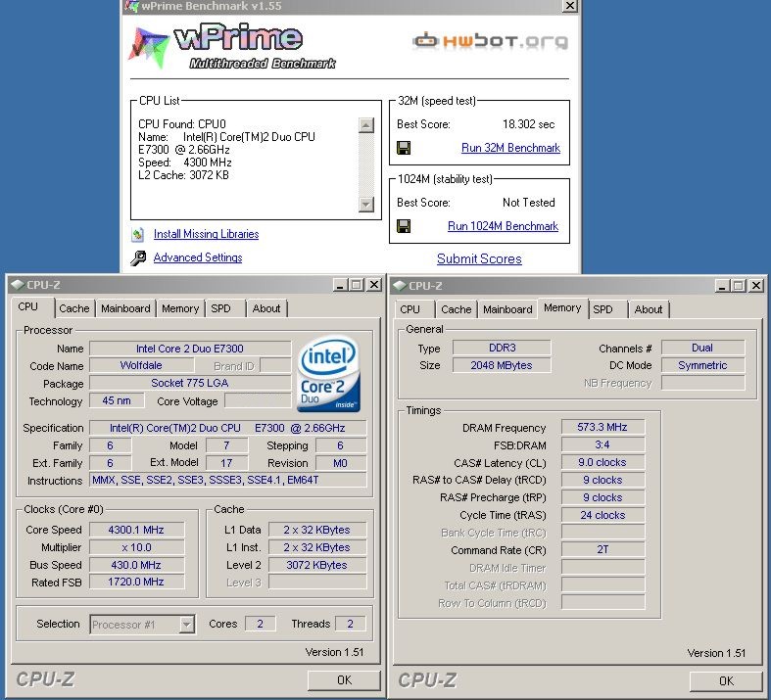Click CPU List scrollbar up arrow
The height and width of the screenshot is (700, 771).
366,125
